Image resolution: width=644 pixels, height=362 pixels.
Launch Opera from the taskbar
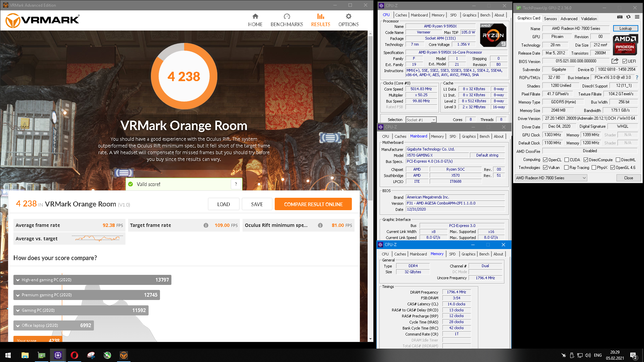(74, 355)
